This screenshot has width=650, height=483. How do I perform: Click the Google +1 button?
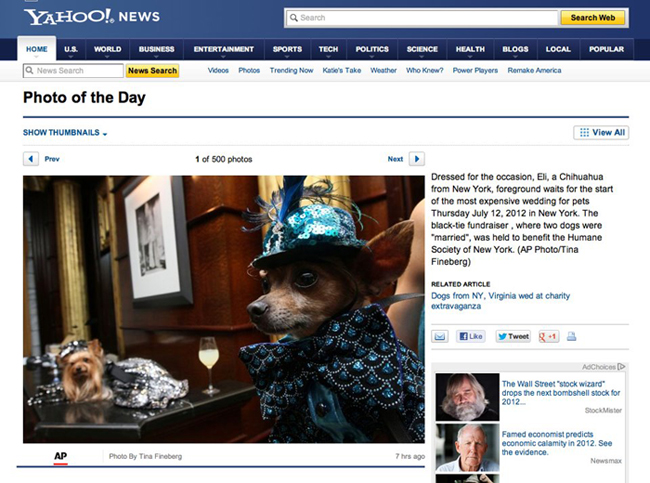point(548,336)
